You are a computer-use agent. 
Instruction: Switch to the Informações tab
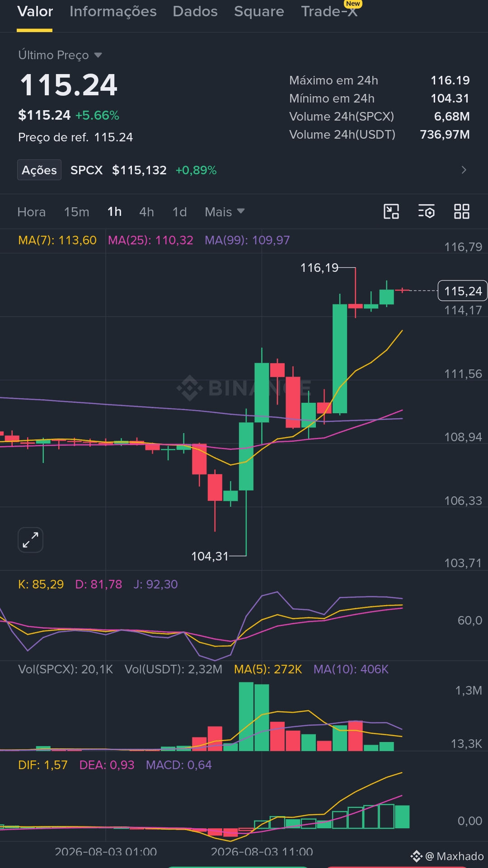tap(113, 11)
